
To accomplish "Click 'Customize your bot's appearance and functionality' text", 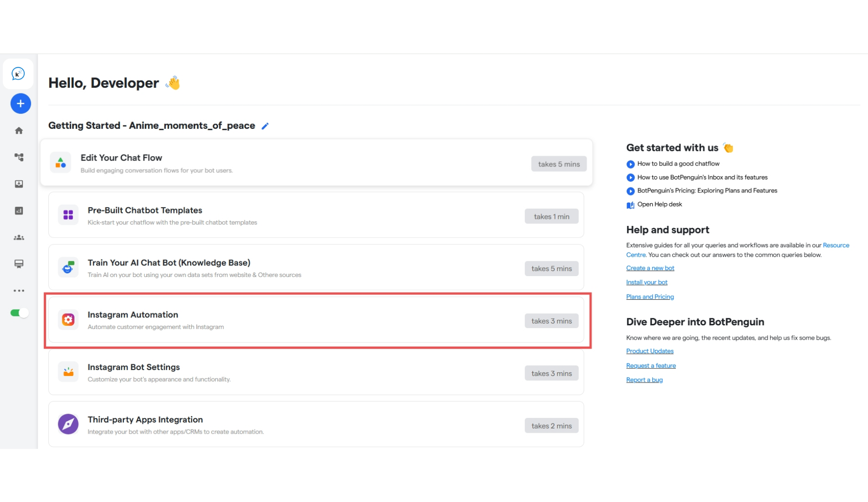I will pos(159,379).
